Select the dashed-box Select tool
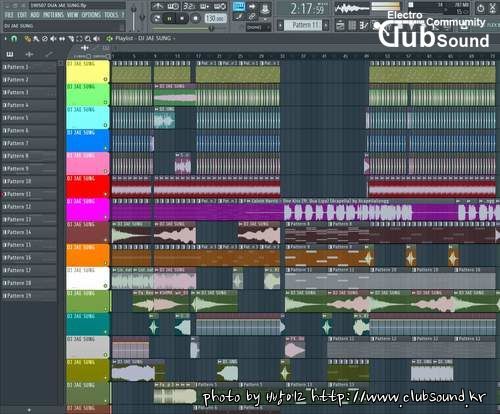 tap(79, 39)
